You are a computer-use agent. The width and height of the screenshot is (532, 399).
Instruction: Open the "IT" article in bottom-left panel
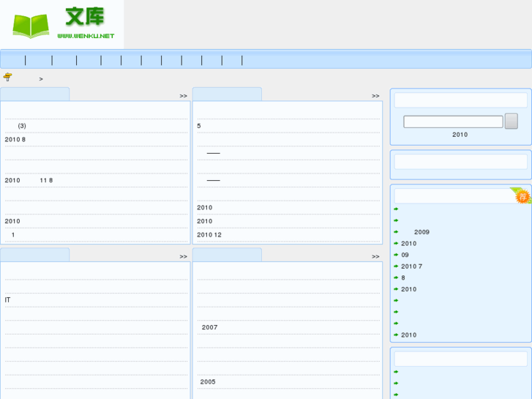tap(8, 300)
